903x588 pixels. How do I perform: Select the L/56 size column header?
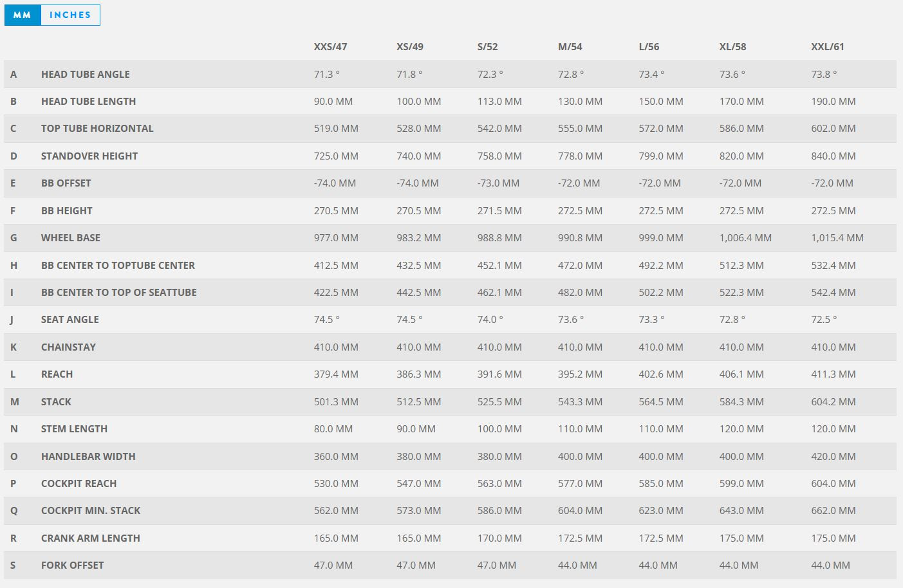pos(649,47)
